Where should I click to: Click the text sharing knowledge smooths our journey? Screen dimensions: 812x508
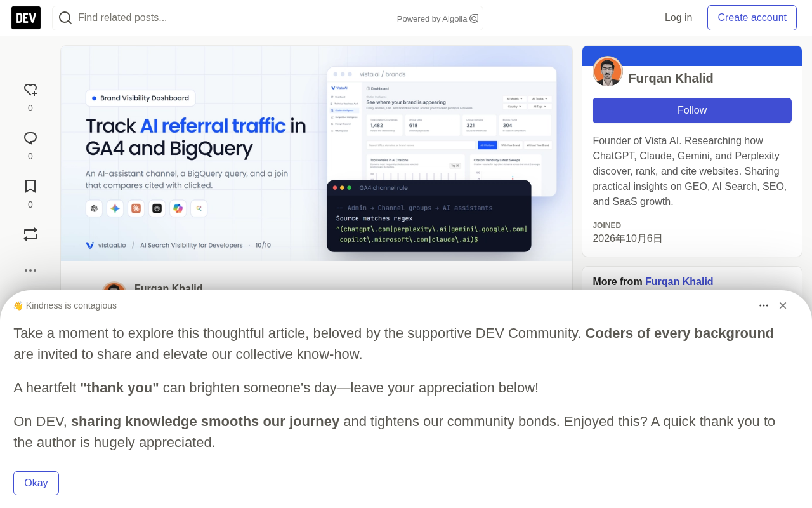coord(205,422)
